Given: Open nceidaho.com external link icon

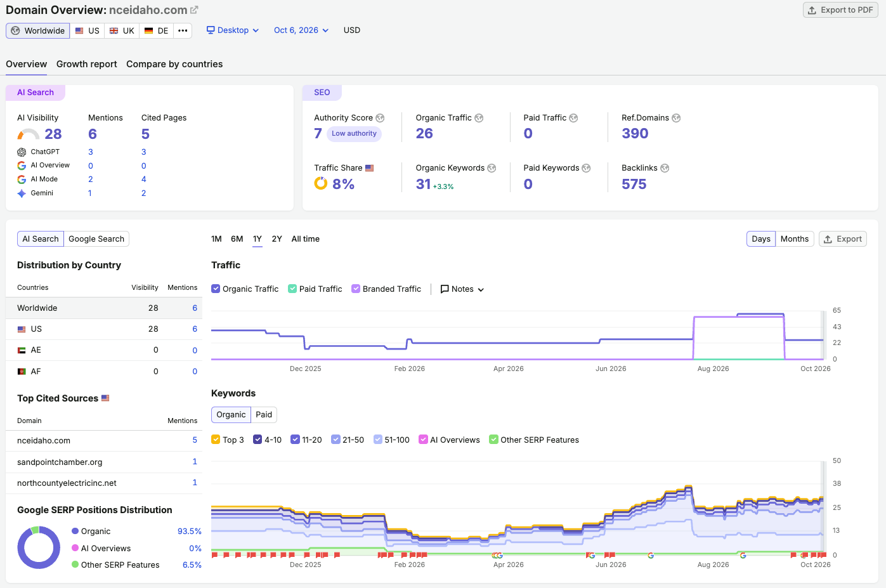Looking at the screenshot, I should click(x=194, y=10).
